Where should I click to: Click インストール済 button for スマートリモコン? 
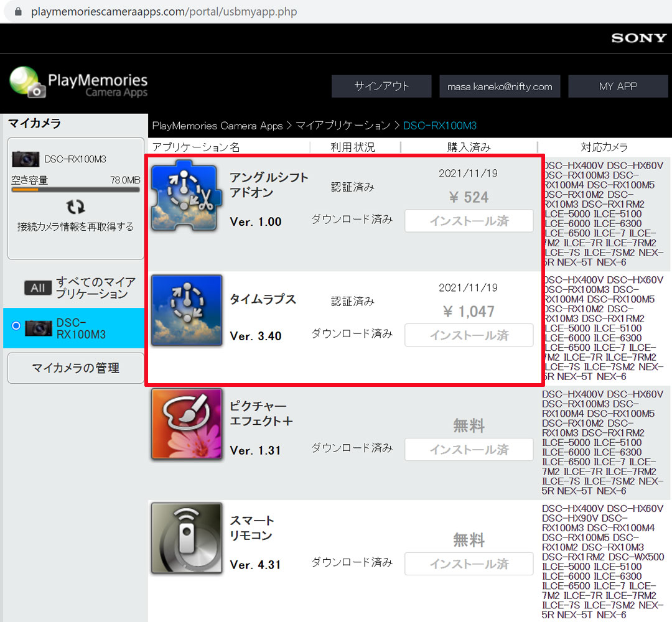click(469, 564)
